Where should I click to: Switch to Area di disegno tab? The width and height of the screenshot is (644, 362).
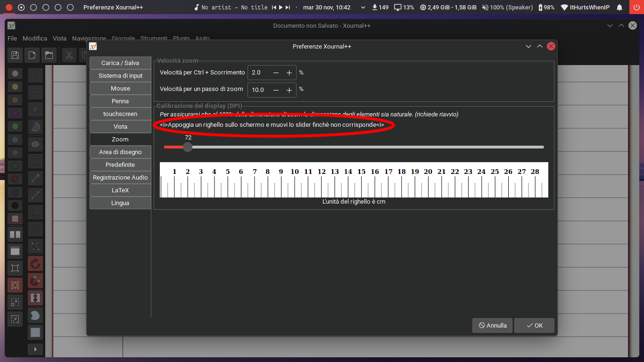point(120,152)
